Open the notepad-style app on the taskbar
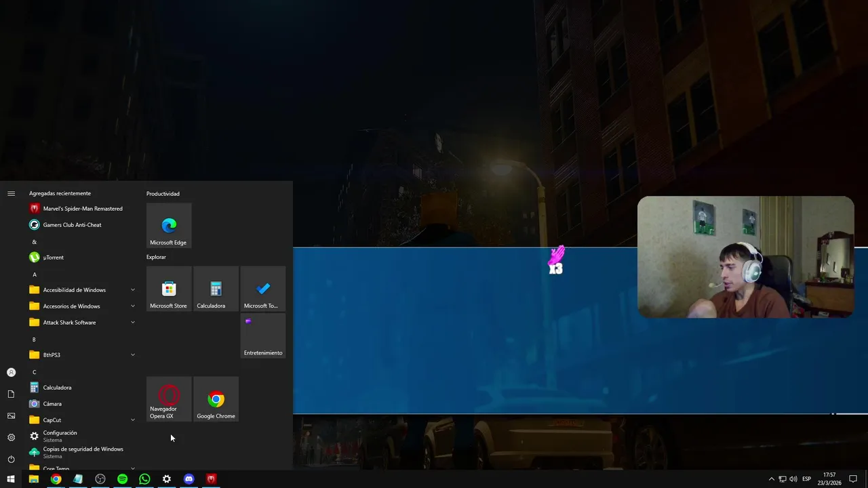The height and width of the screenshot is (488, 868). 78,479
